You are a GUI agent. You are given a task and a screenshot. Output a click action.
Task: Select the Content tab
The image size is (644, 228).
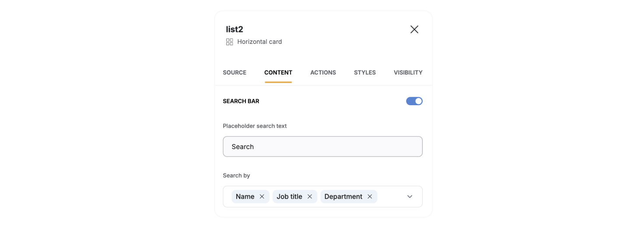tap(278, 72)
